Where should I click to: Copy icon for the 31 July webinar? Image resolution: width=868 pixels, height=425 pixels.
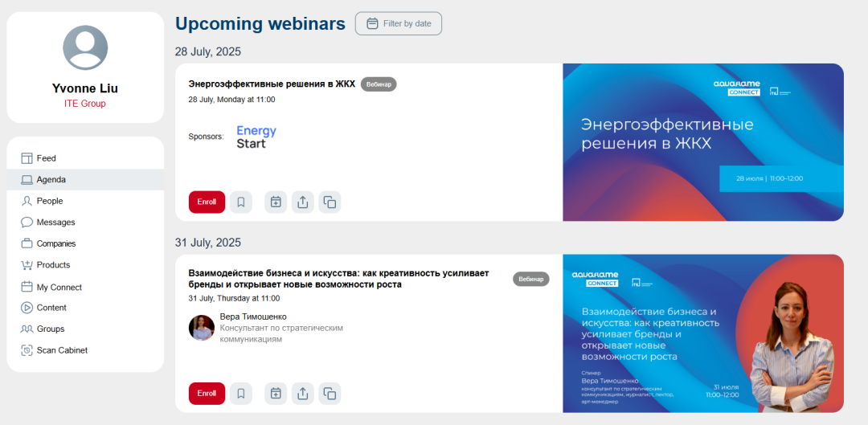(x=330, y=394)
